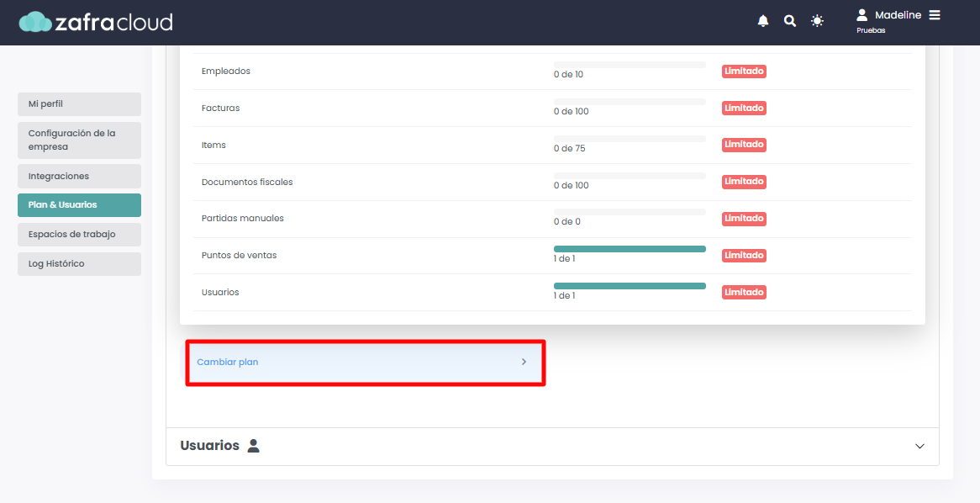Click the Empleados usage progress bar
This screenshot has width=980, height=503.
630,65
